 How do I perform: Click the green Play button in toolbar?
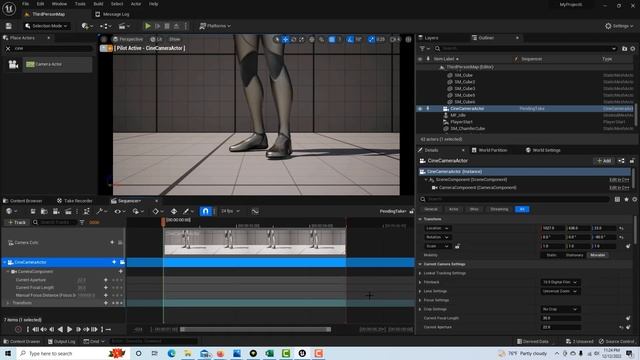click(148, 26)
